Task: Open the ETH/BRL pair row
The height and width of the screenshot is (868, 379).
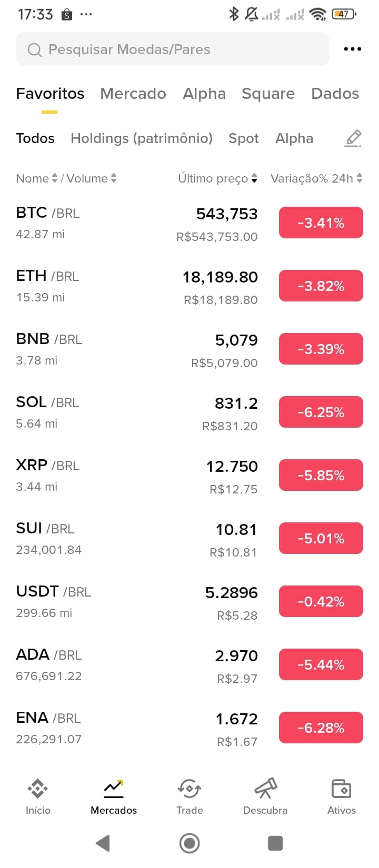Action: coord(189,286)
